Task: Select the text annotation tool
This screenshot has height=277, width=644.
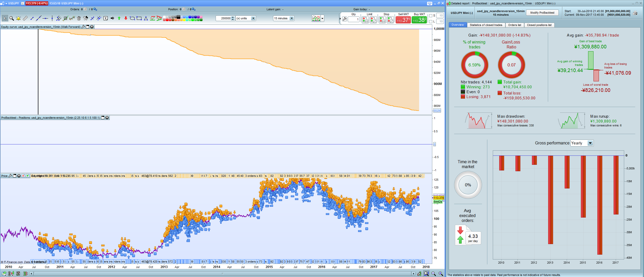Action: (106, 18)
